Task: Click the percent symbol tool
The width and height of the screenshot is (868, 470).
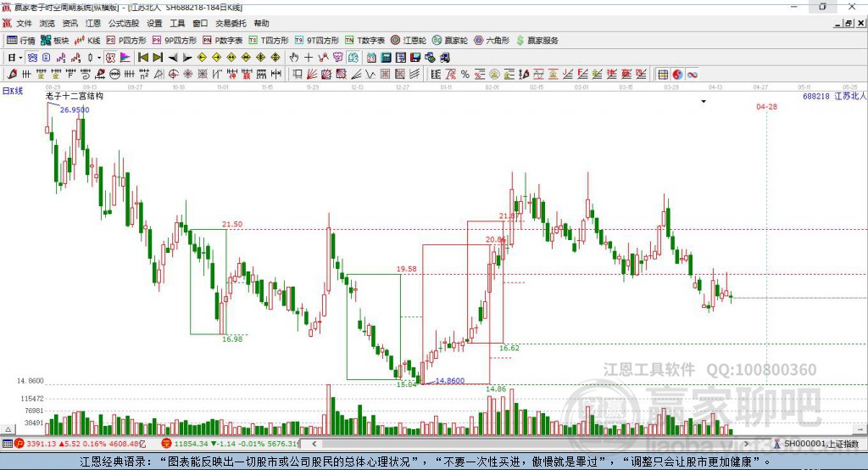Action: (465, 75)
